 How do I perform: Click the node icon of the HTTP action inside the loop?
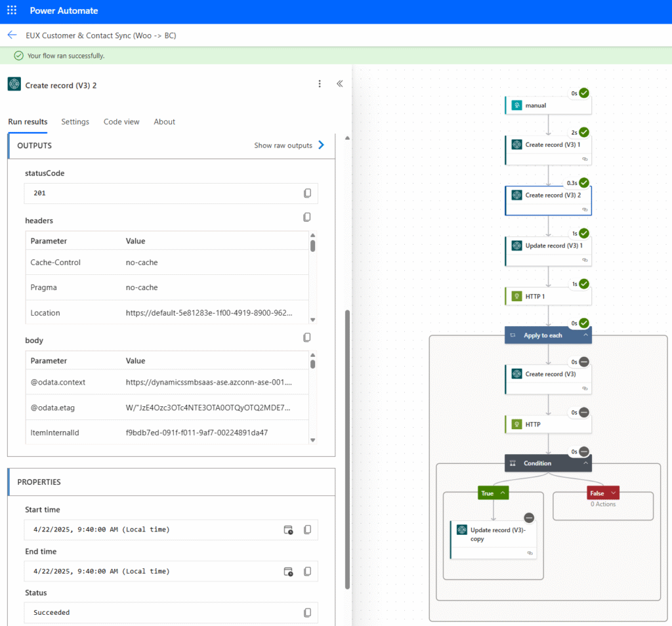click(517, 424)
